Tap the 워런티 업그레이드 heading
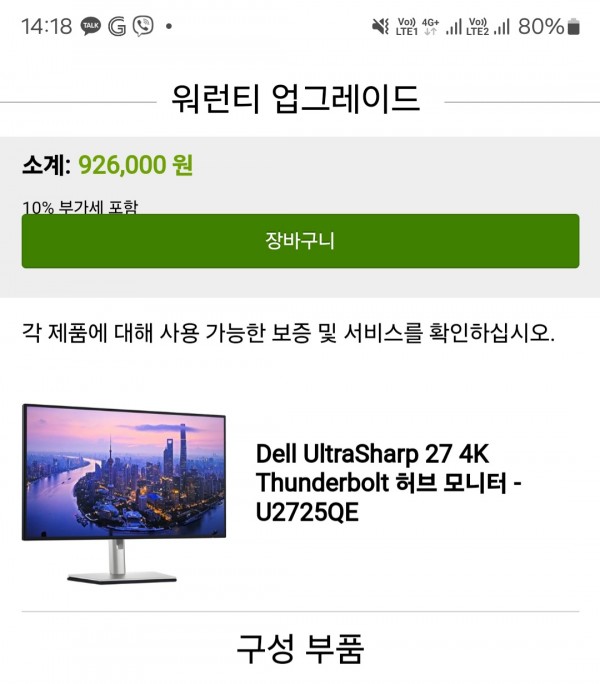The width and height of the screenshot is (600, 684). pyautogui.click(x=296, y=99)
